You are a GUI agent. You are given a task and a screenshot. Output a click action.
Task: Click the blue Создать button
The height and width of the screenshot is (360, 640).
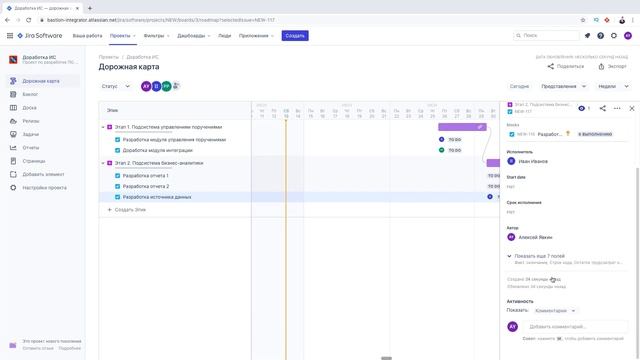click(x=295, y=36)
